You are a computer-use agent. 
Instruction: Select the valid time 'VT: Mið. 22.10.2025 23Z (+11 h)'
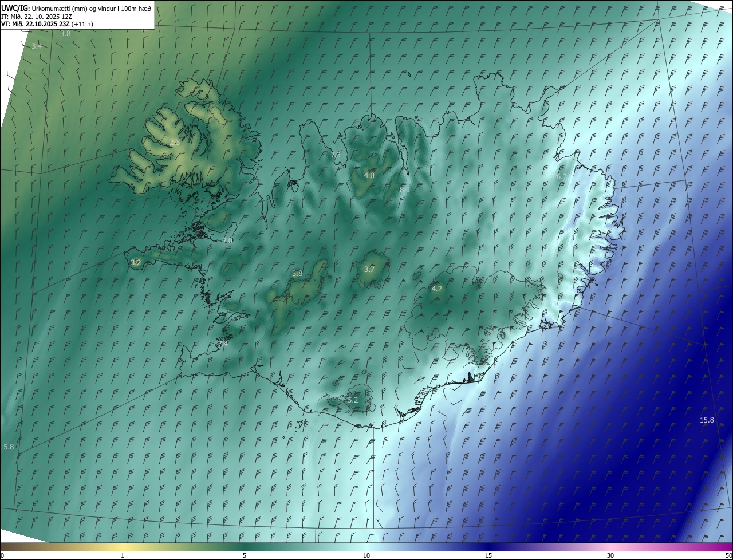coord(47,24)
